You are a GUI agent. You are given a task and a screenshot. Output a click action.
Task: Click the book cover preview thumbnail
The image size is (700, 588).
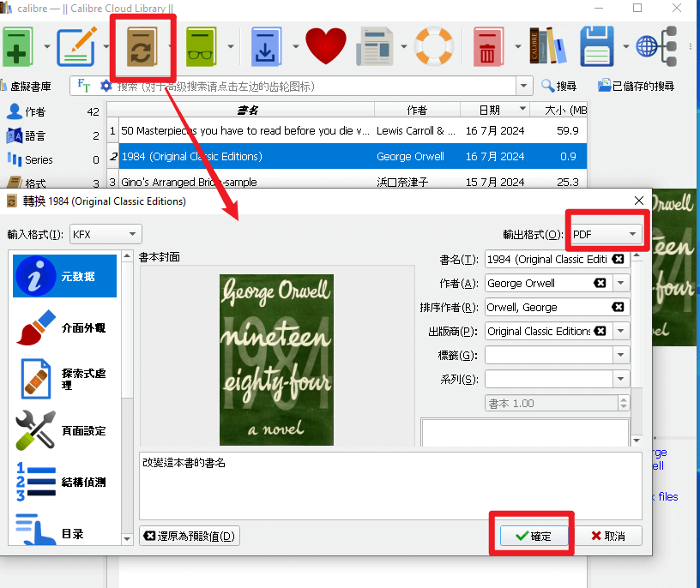276,360
